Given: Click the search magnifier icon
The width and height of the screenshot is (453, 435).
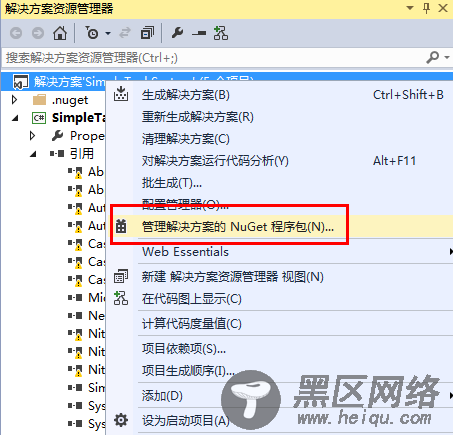Looking at the screenshot, I should click(x=433, y=57).
